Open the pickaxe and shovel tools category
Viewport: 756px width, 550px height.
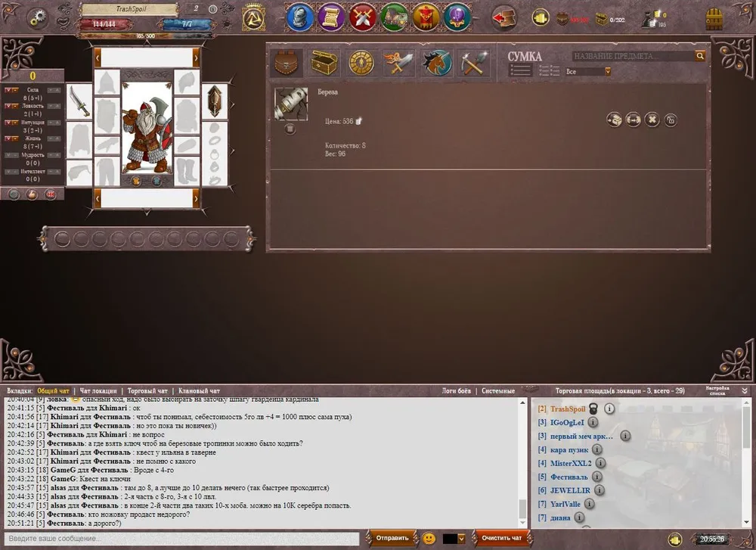pos(473,63)
